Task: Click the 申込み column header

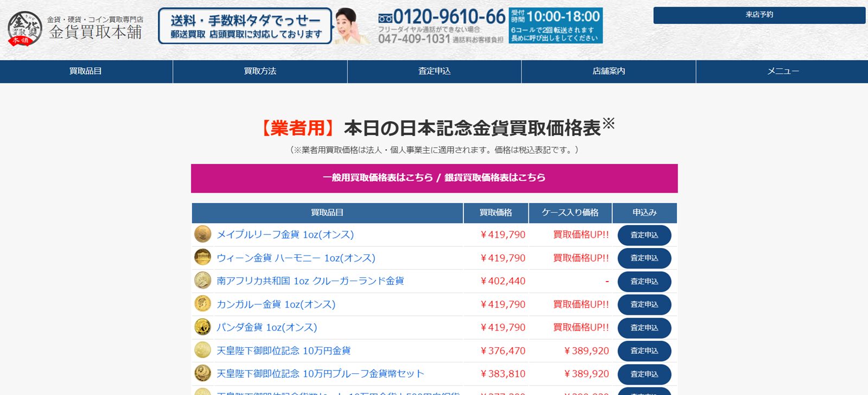Action: (644, 213)
